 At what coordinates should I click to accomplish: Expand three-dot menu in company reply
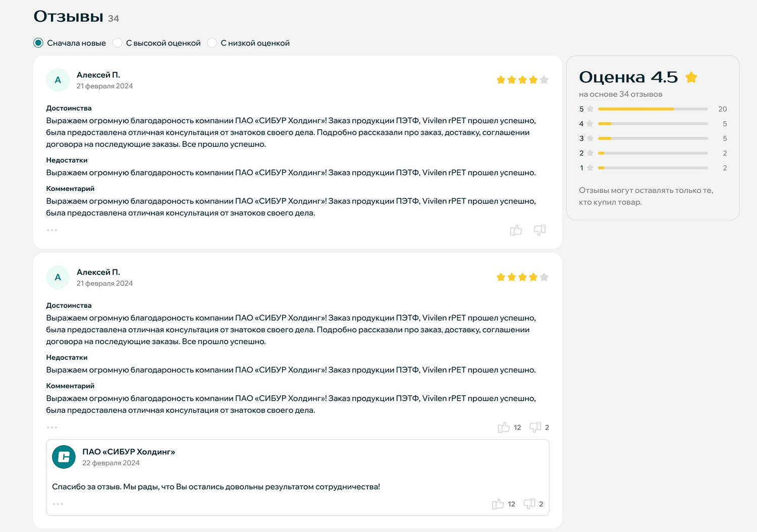pos(58,504)
